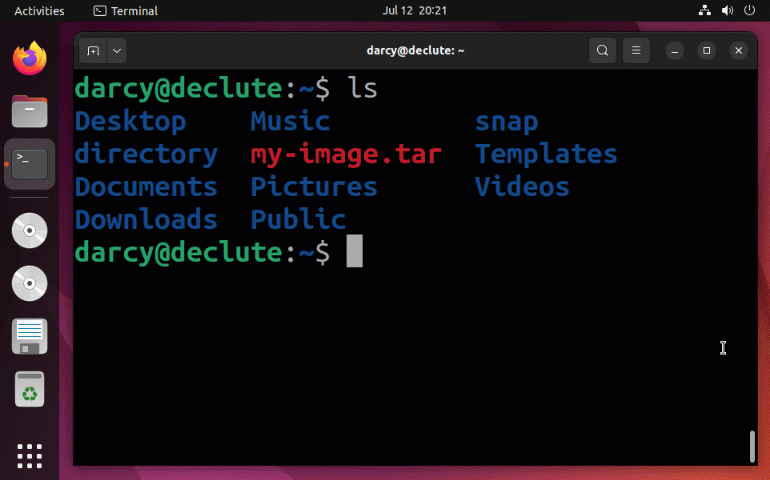Open the Terminal app menu in top bar
This screenshot has height=480, width=770.
(x=125, y=11)
